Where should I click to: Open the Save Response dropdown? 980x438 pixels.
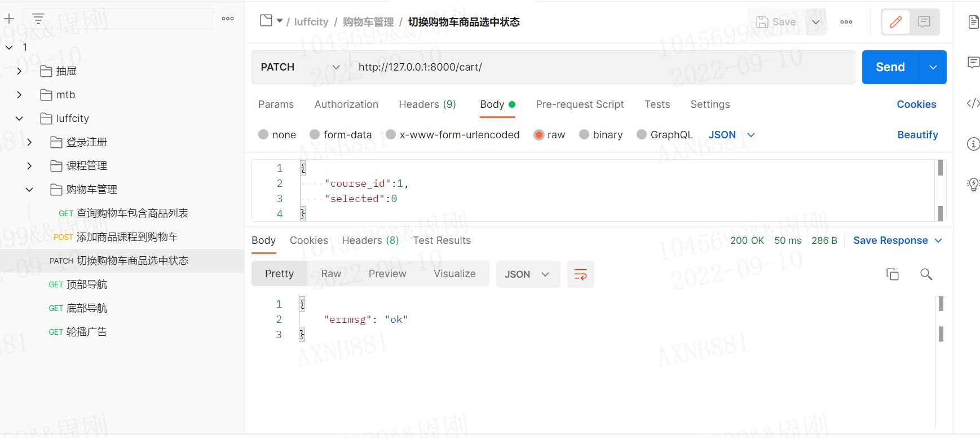click(898, 240)
